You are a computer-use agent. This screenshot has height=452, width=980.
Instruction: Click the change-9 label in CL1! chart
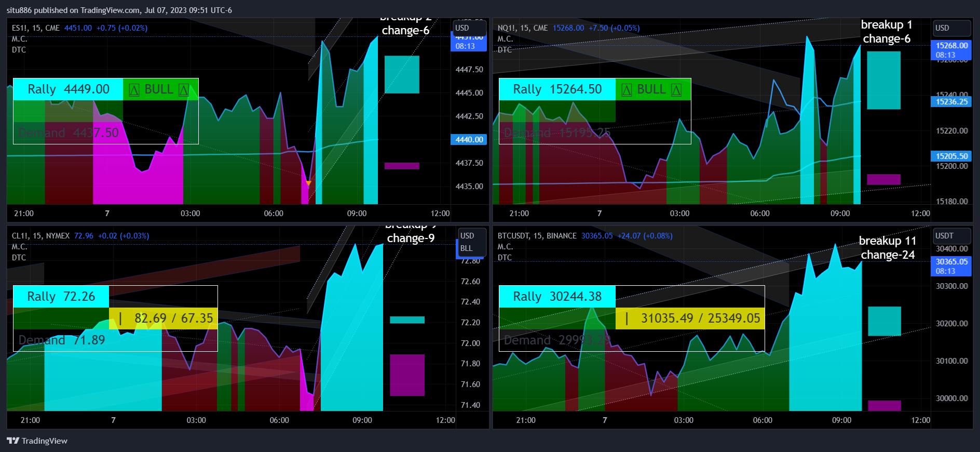tap(411, 238)
